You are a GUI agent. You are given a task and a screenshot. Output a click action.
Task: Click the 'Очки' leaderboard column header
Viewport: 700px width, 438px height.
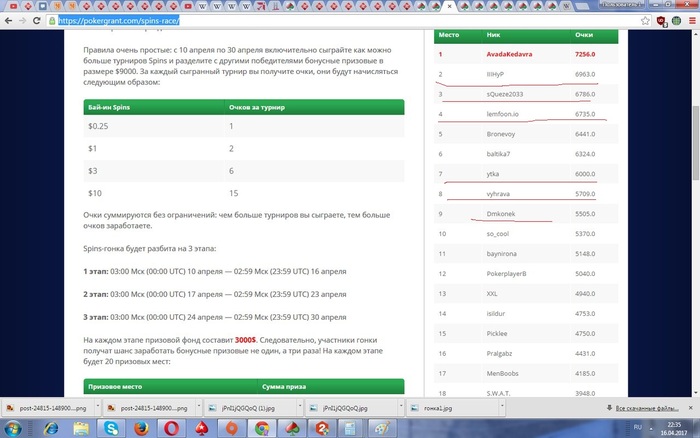[x=584, y=34]
